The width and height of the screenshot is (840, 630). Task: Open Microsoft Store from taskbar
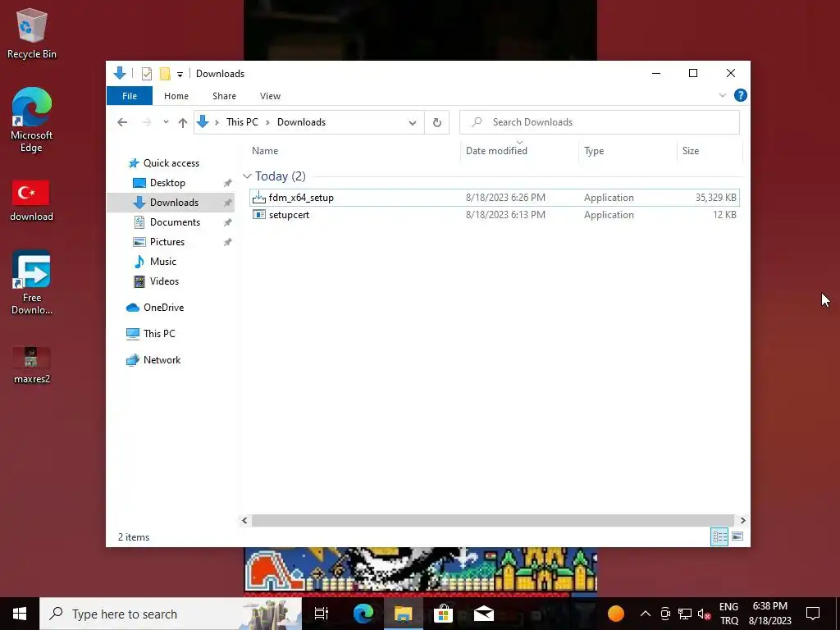click(x=443, y=614)
